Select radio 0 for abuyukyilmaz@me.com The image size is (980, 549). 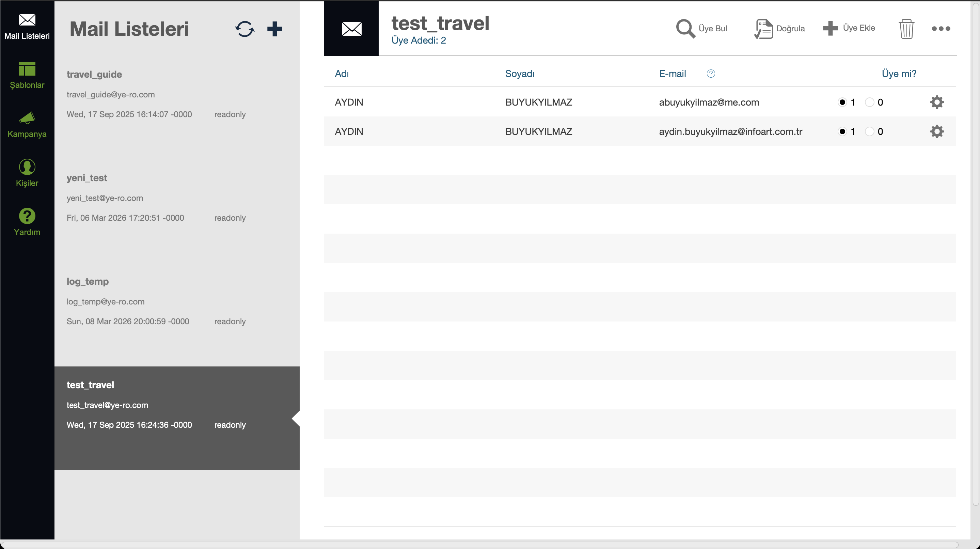click(869, 102)
